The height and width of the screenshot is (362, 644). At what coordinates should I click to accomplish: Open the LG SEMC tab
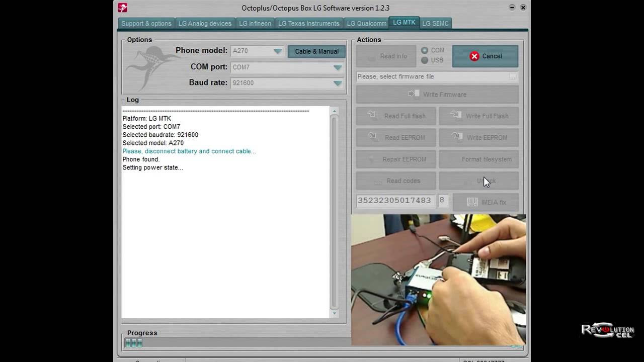pyautogui.click(x=435, y=24)
